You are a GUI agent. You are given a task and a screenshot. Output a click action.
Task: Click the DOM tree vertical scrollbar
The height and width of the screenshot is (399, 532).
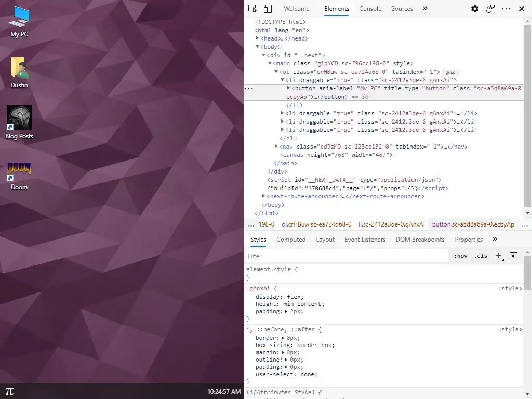(527, 117)
